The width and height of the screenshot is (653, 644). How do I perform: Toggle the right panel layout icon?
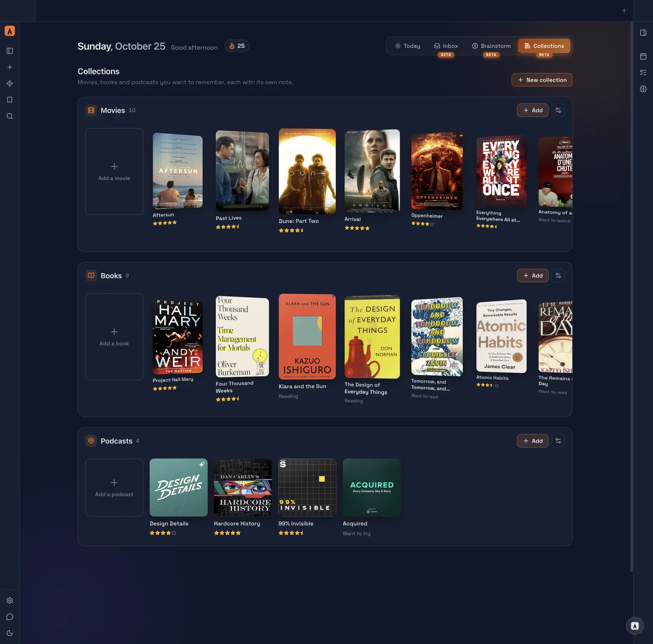tap(643, 33)
